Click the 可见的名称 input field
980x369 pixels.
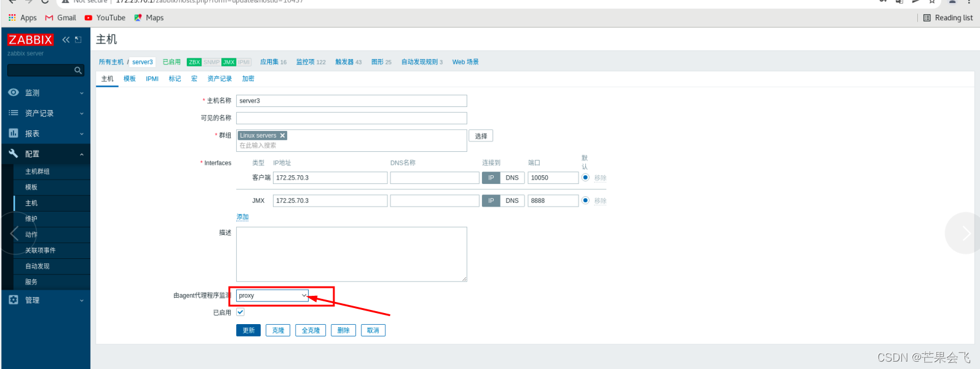(352, 118)
